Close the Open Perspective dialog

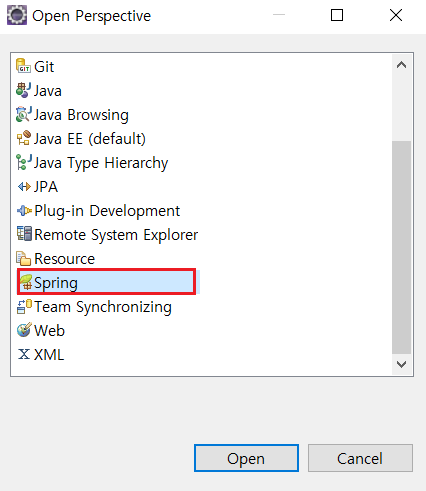[396, 15]
